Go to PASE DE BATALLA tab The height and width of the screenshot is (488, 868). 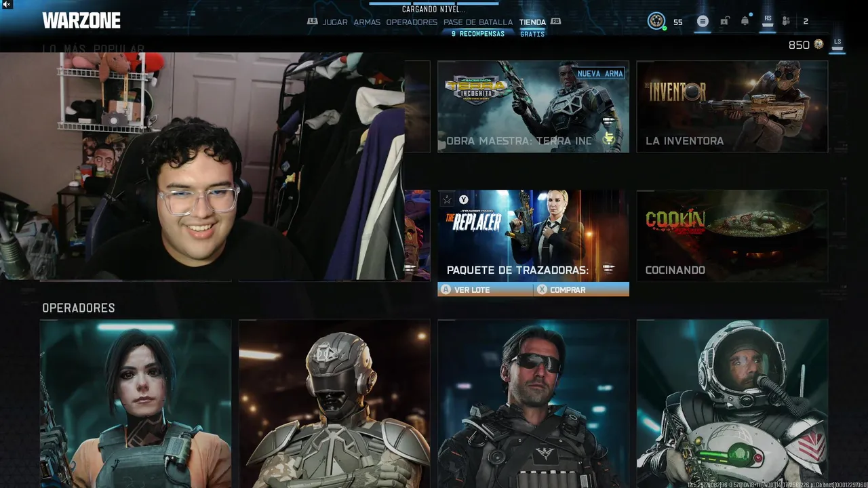coord(478,22)
